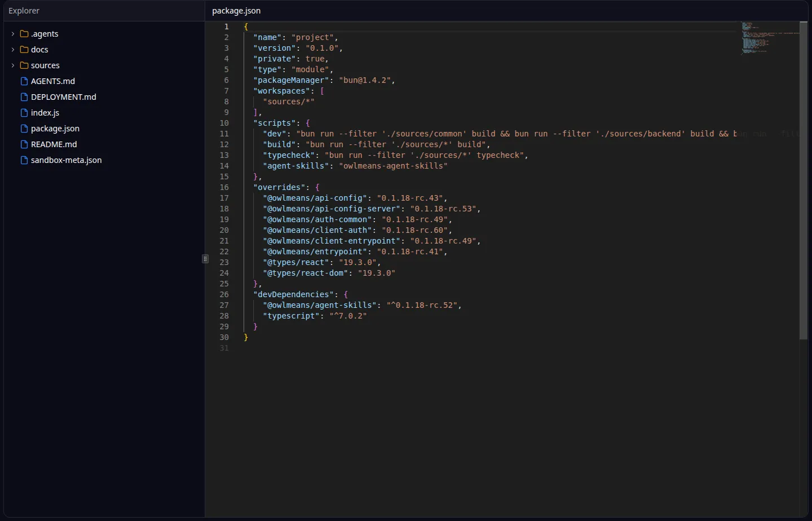The height and width of the screenshot is (521, 812).
Task: Open the README.md file name
Action: [54, 144]
